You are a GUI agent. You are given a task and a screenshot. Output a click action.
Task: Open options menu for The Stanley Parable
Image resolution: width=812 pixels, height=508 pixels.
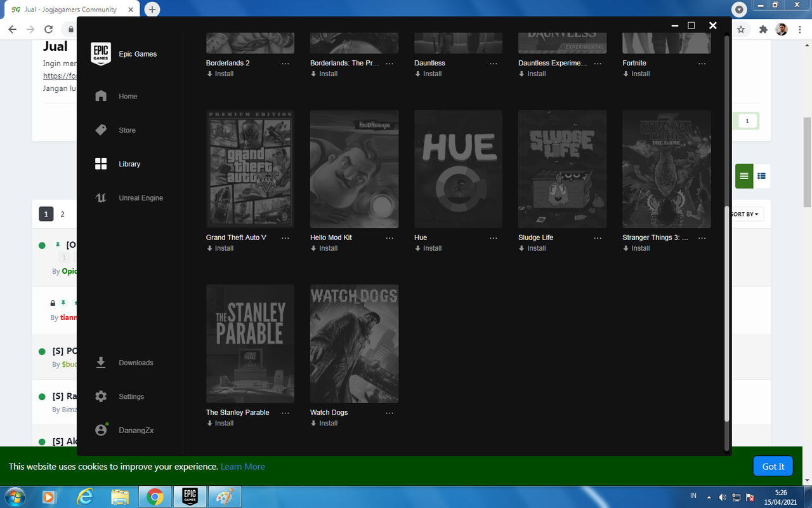[285, 413]
